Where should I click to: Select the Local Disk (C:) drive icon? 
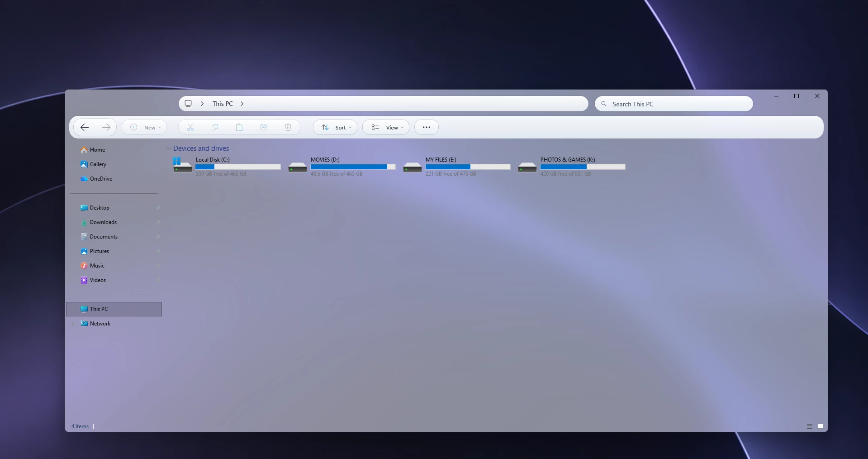[182, 165]
